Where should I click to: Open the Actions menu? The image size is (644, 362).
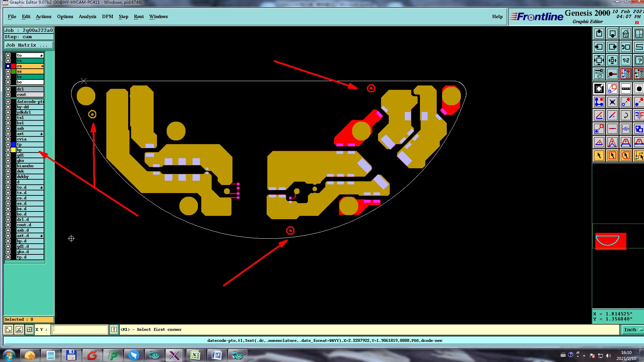44,16
